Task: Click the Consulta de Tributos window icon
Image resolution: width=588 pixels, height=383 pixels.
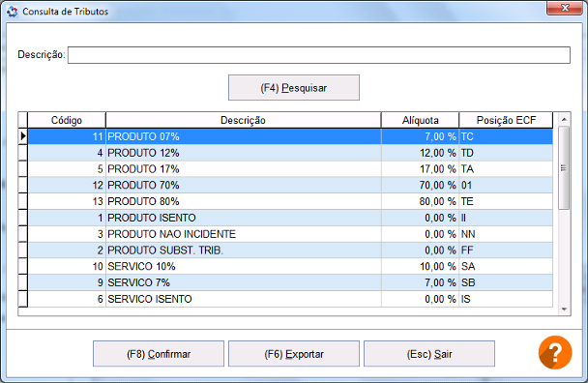Action: pyautogui.click(x=12, y=12)
